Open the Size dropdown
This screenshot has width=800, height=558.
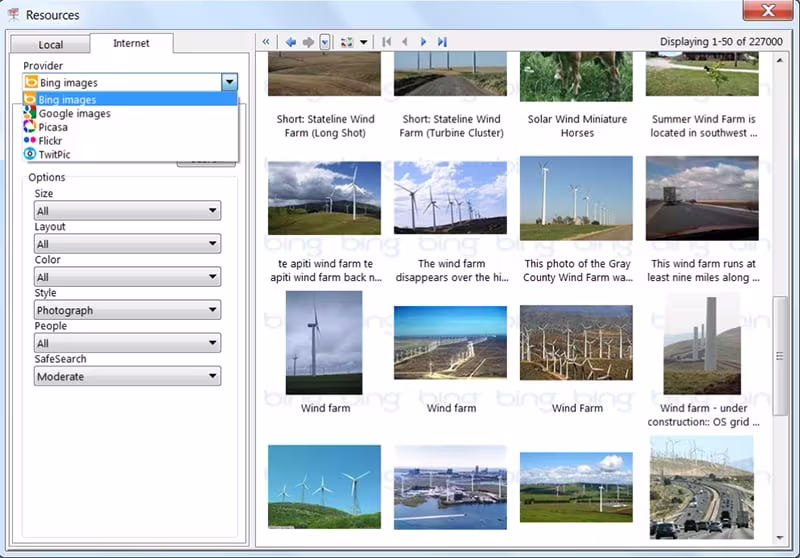127,211
